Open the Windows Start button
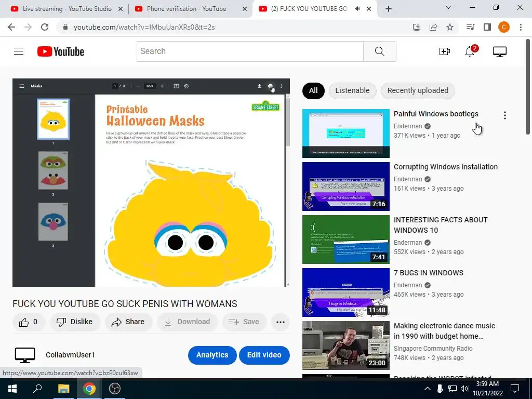The width and height of the screenshot is (532, 399). (12, 389)
